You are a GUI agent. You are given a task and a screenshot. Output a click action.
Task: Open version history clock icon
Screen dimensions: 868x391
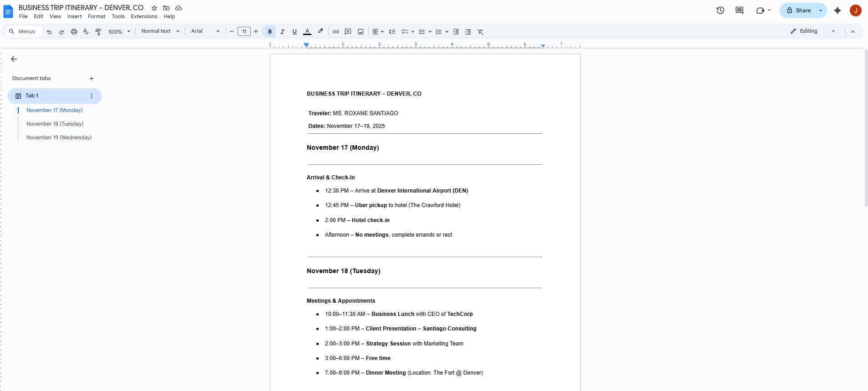[720, 10]
